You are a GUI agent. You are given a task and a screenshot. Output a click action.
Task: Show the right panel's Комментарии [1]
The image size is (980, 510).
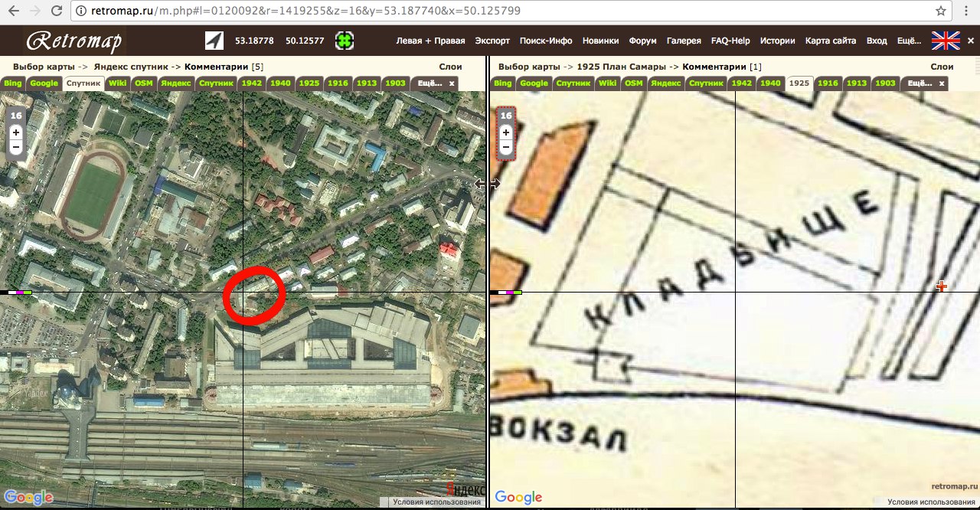point(721,67)
